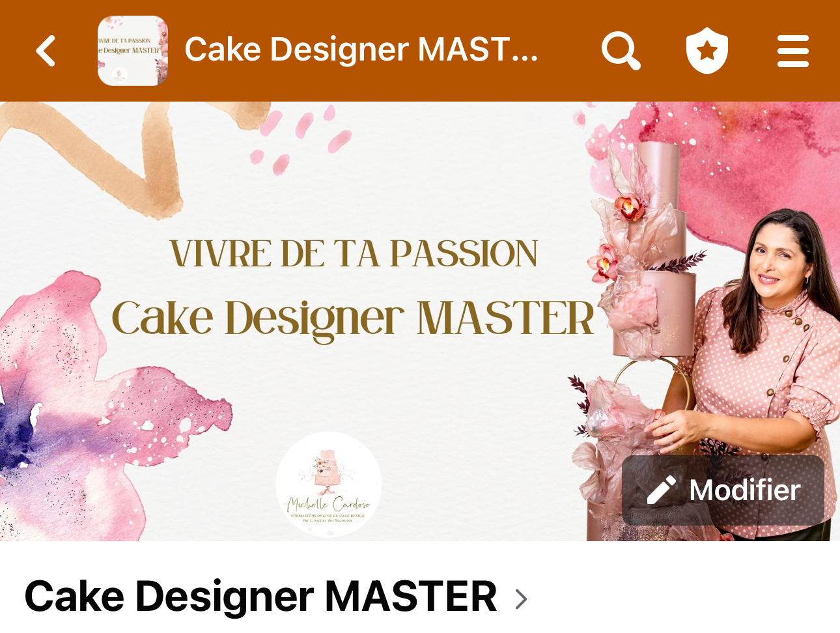This screenshot has width=840, height=633.
Task: Open the hamburger menu icon
Action: (x=792, y=51)
